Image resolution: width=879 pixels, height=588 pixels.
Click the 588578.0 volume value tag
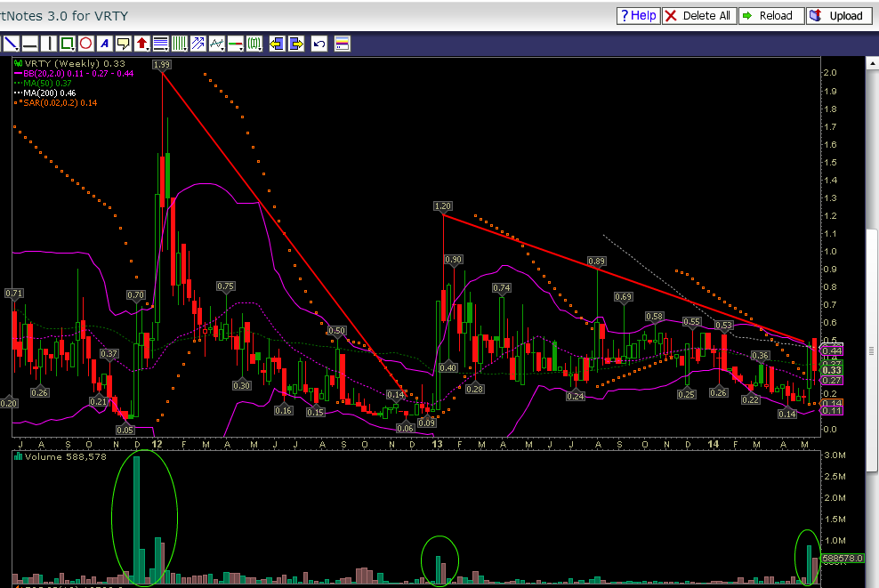[x=843, y=559]
